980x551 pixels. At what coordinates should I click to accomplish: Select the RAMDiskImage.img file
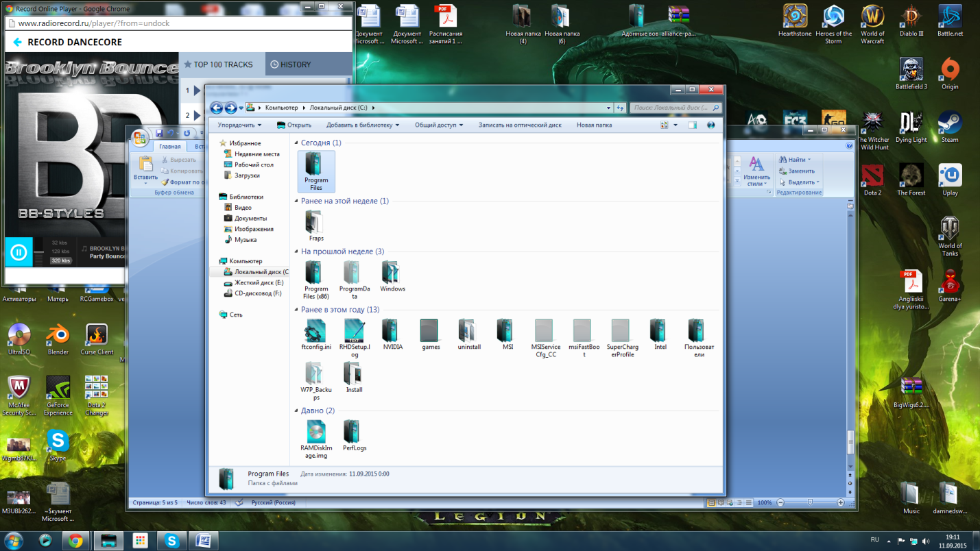point(316,439)
